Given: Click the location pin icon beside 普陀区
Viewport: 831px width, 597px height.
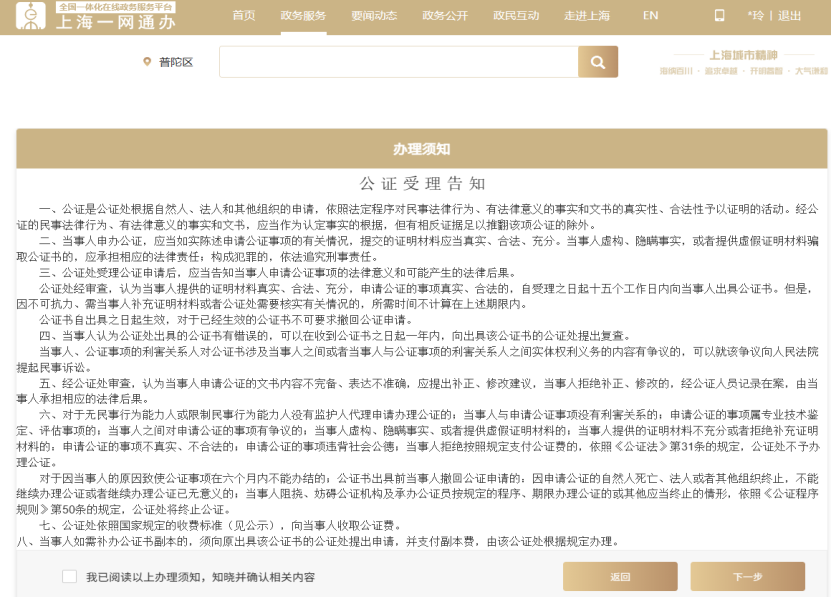Looking at the screenshot, I should pos(148,62).
